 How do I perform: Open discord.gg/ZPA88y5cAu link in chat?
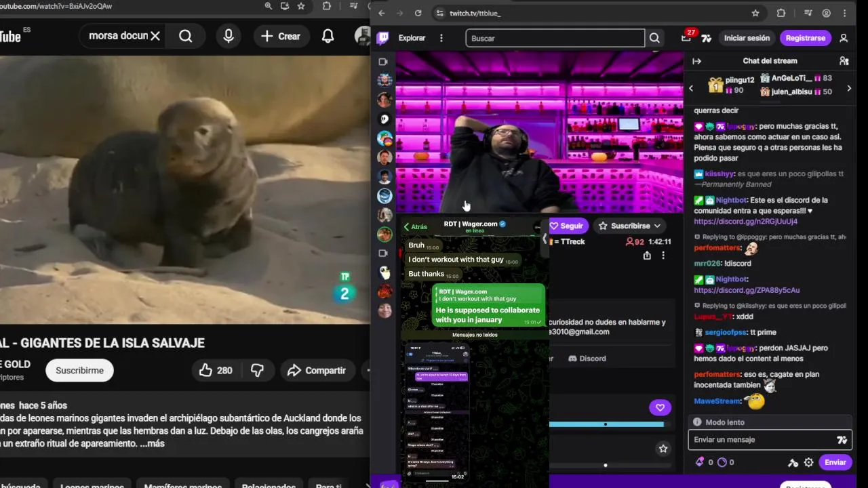[x=747, y=290]
